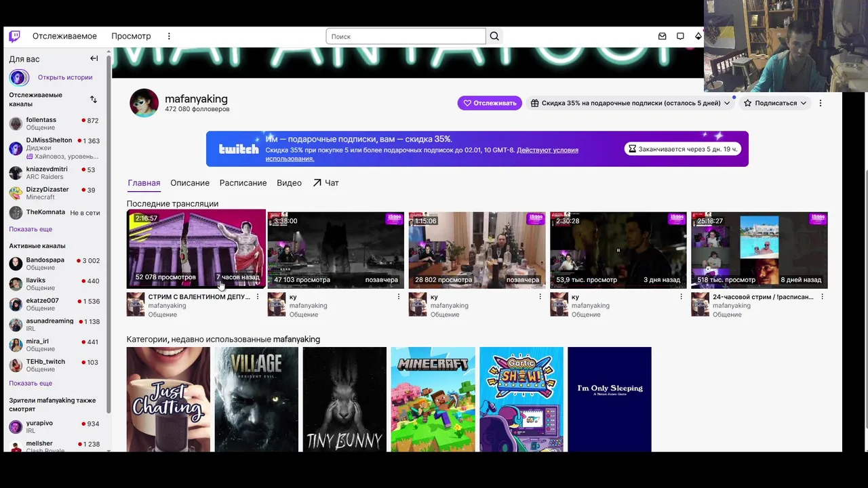Select mellsher in viewers also watch

pyautogui.click(x=54, y=446)
